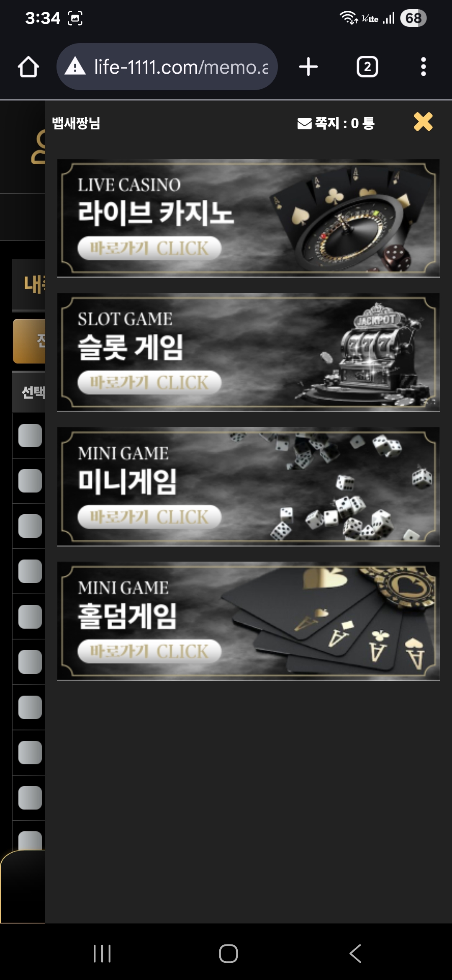Open a new tab with the plus icon
Screen dimensions: 452x980
pyautogui.click(x=308, y=67)
